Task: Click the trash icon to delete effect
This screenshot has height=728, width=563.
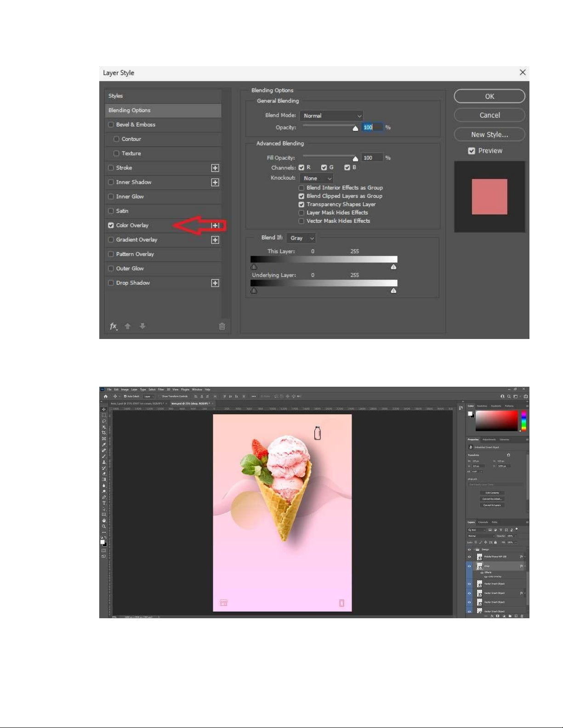Action: click(x=222, y=326)
